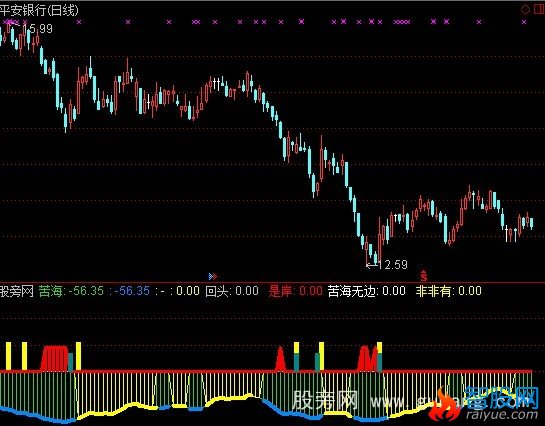Click the 12.59 low price label
The height and width of the screenshot is (426, 545).
coord(393,265)
